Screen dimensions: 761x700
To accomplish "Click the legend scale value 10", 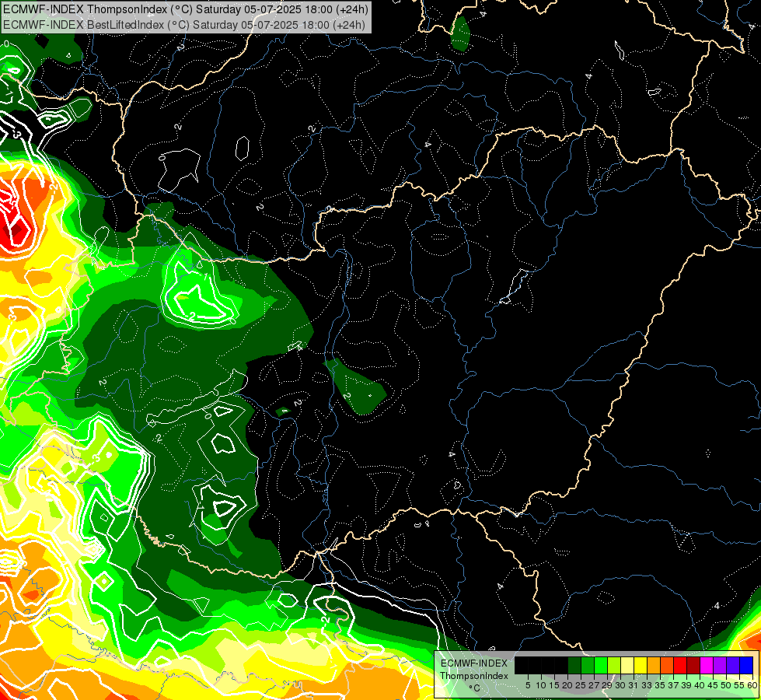I will click(x=541, y=685).
